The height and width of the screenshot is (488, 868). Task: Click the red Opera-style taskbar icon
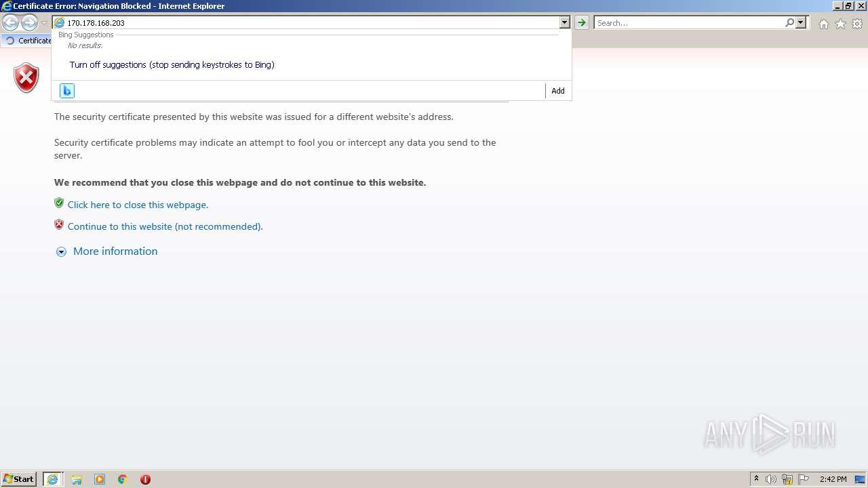pyautogui.click(x=145, y=479)
